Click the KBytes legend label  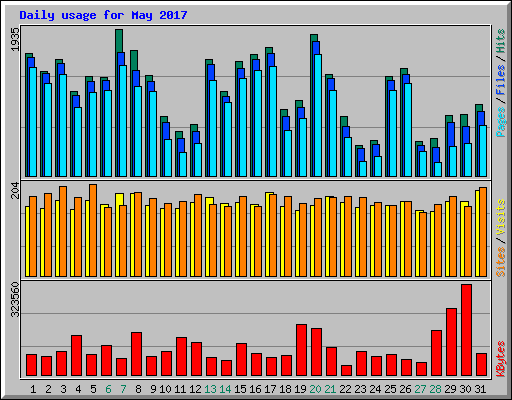point(501,359)
